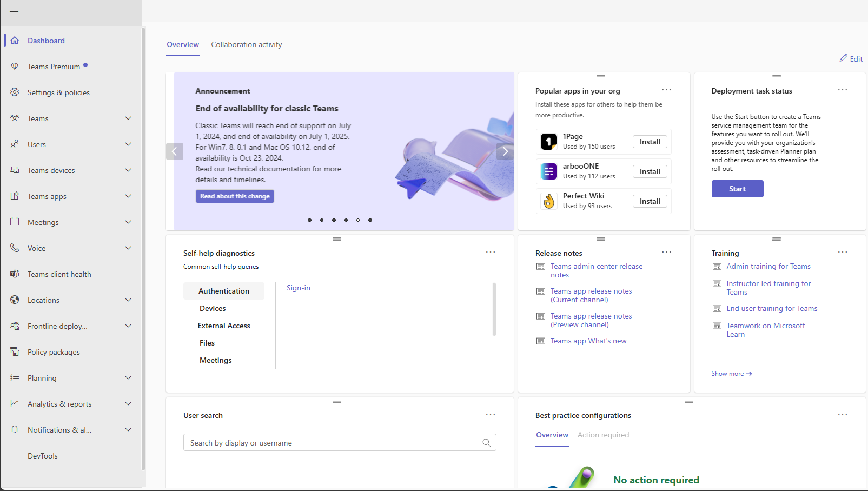Click the Teams devices icon in sidebar
868x491 pixels.
(15, 170)
